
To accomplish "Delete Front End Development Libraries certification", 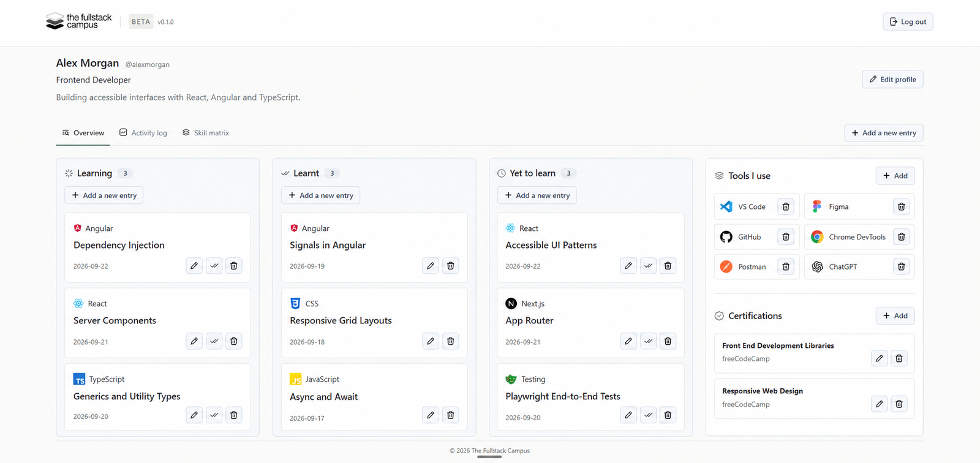I will 899,358.
